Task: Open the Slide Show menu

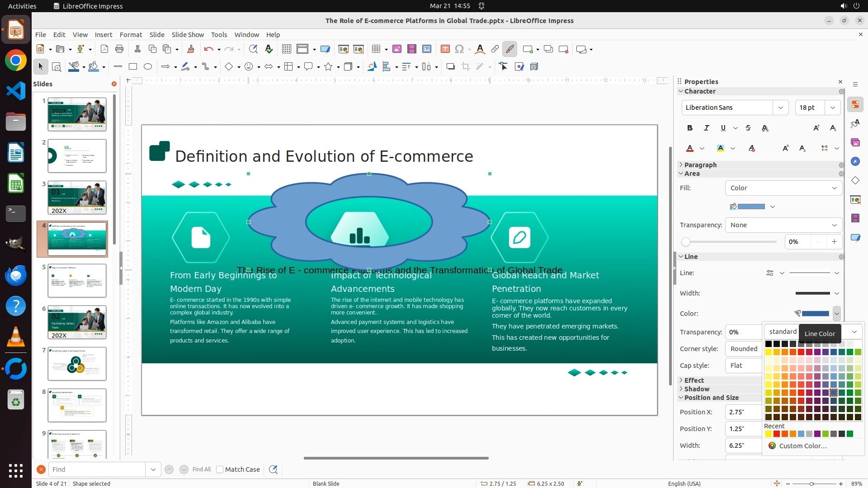Action: click(x=188, y=35)
